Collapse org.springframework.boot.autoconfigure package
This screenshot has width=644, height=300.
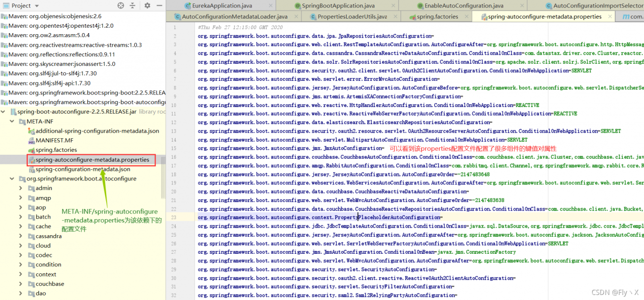(12, 179)
